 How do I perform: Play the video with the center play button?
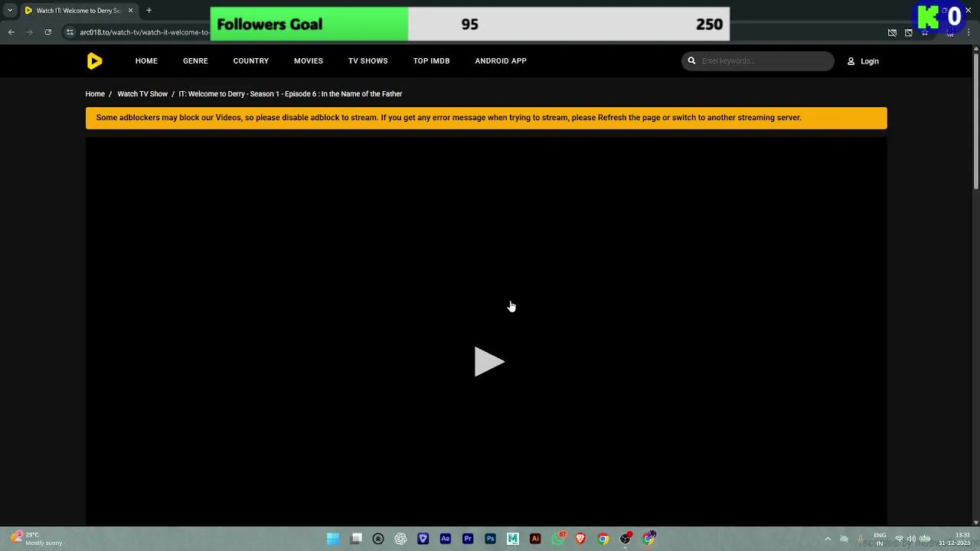coord(489,362)
